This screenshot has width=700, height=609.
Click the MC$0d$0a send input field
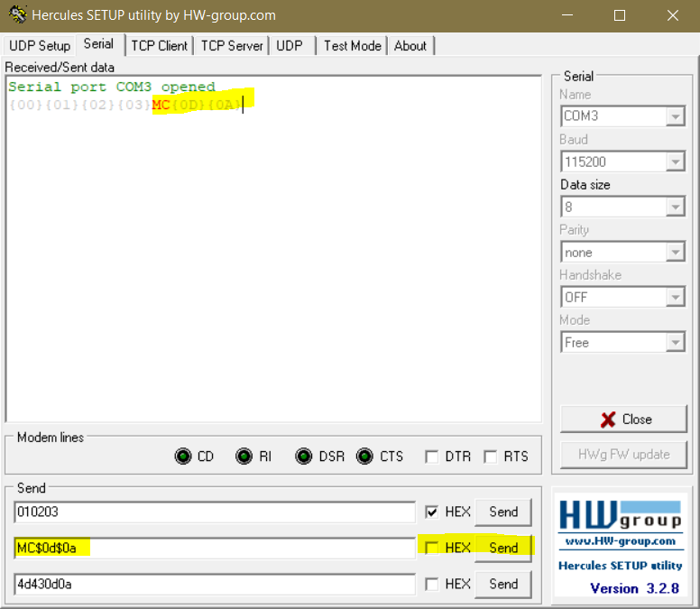215,548
